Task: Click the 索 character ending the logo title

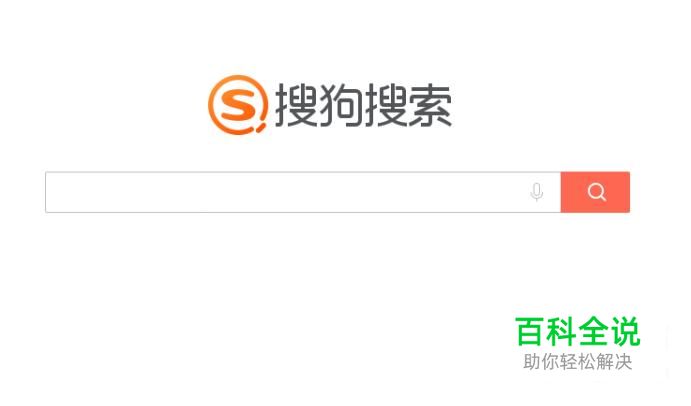Action: 431,105
